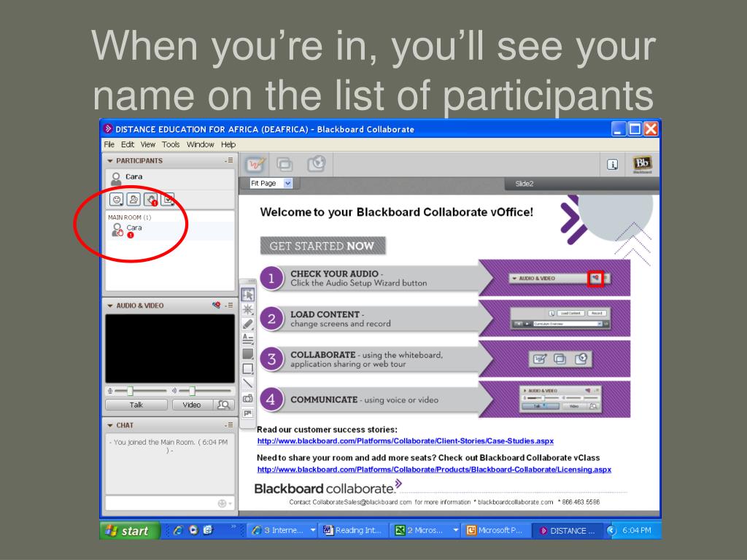Image resolution: width=747 pixels, height=560 pixels.
Task: Open the emoticon selector in Participants panel
Action: [116, 200]
